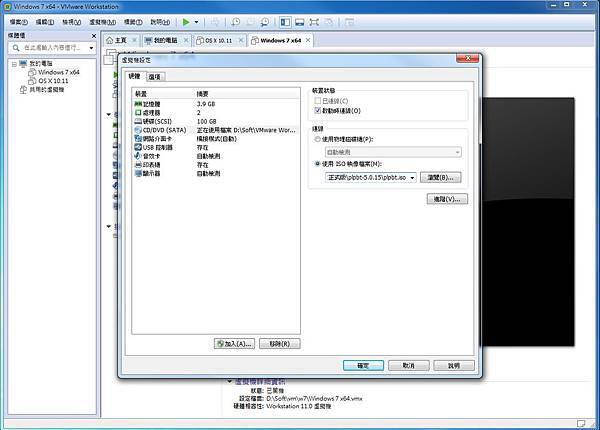Select Shared VMs in library tree
Viewport: 600px width, 430px height.
click(47, 90)
